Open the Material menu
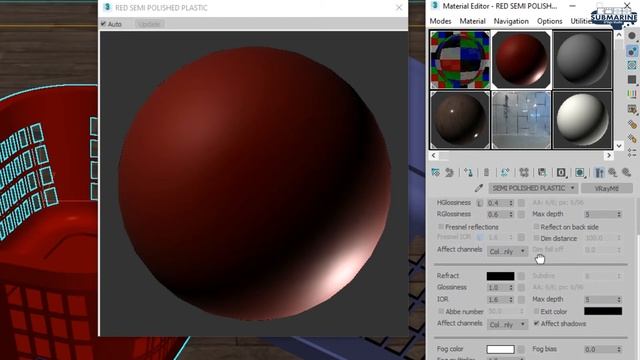 tap(472, 21)
